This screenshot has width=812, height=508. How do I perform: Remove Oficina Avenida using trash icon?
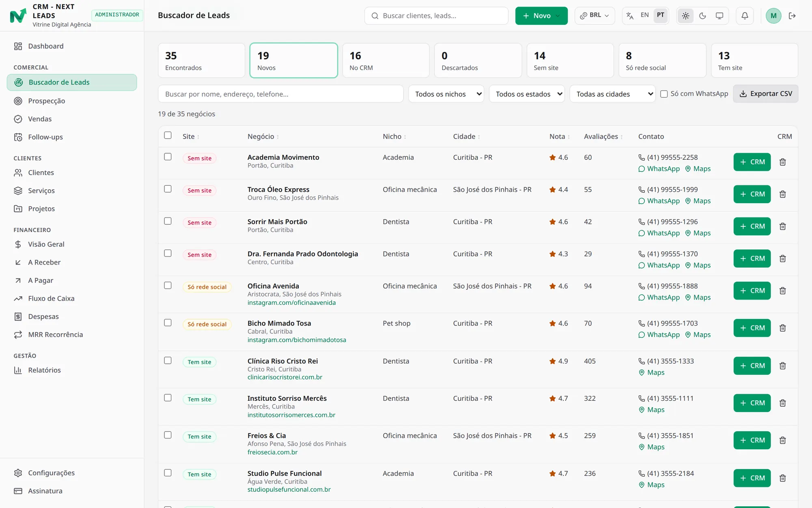pos(783,291)
